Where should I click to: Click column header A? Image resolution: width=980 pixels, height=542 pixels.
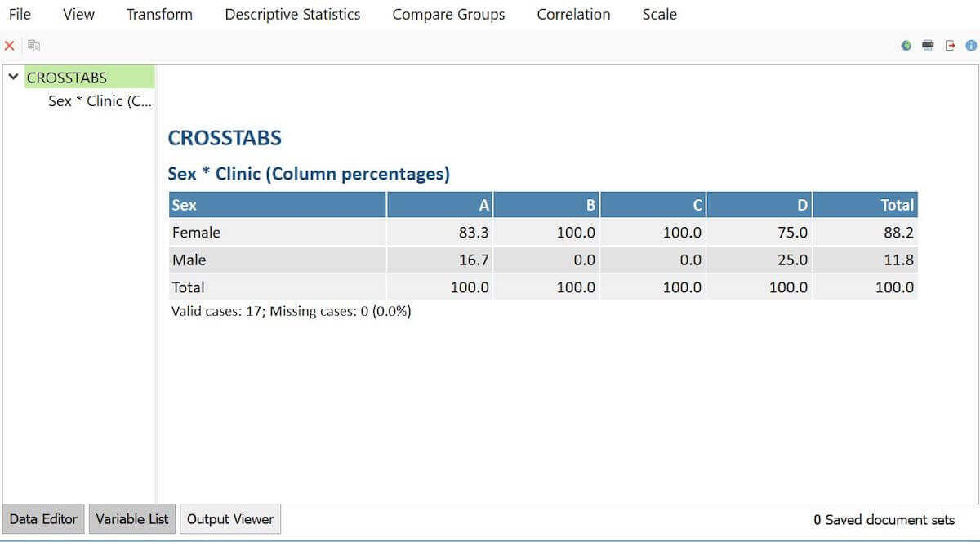[439, 205]
